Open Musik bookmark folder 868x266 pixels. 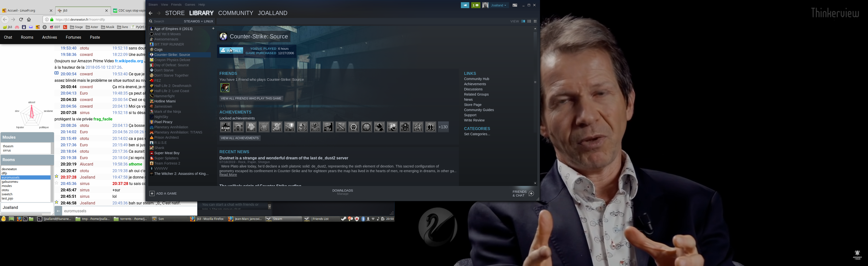(108, 27)
